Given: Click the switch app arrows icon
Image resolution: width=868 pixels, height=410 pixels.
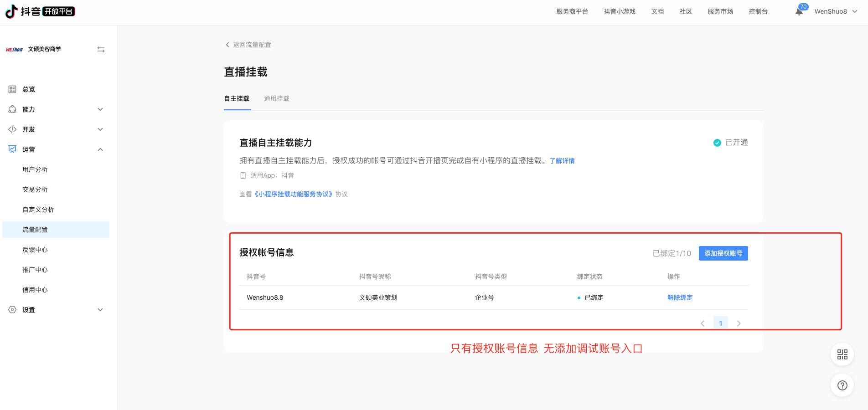Looking at the screenshot, I should [x=101, y=49].
